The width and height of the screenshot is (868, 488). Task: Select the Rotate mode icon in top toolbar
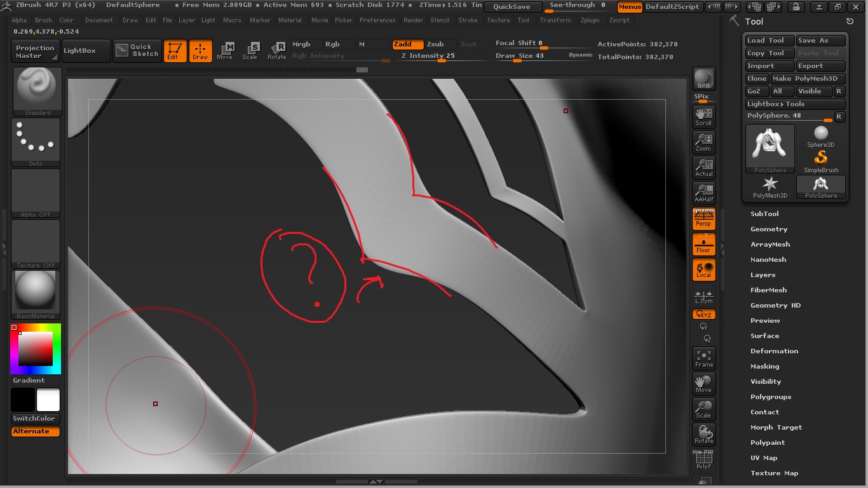point(276,51)
